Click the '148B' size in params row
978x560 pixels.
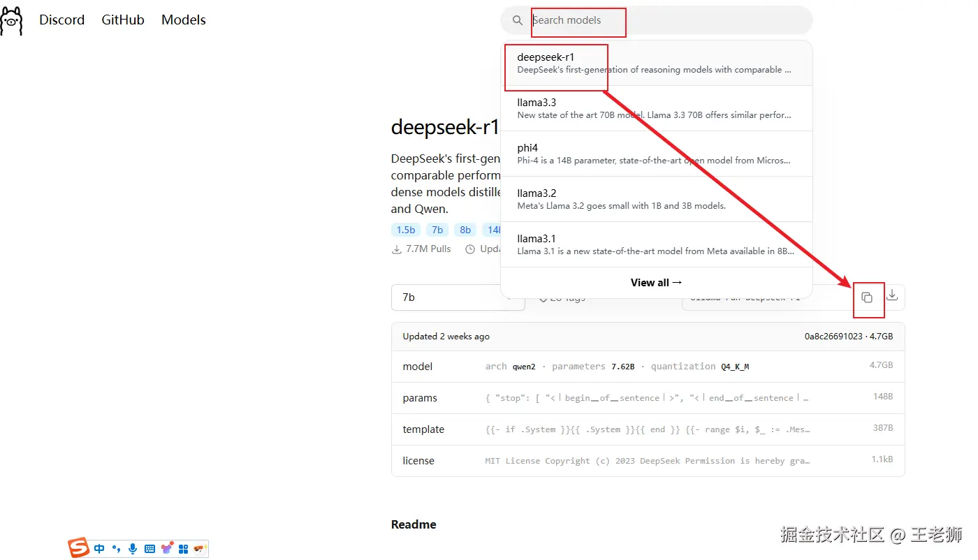tap(883, 397)
